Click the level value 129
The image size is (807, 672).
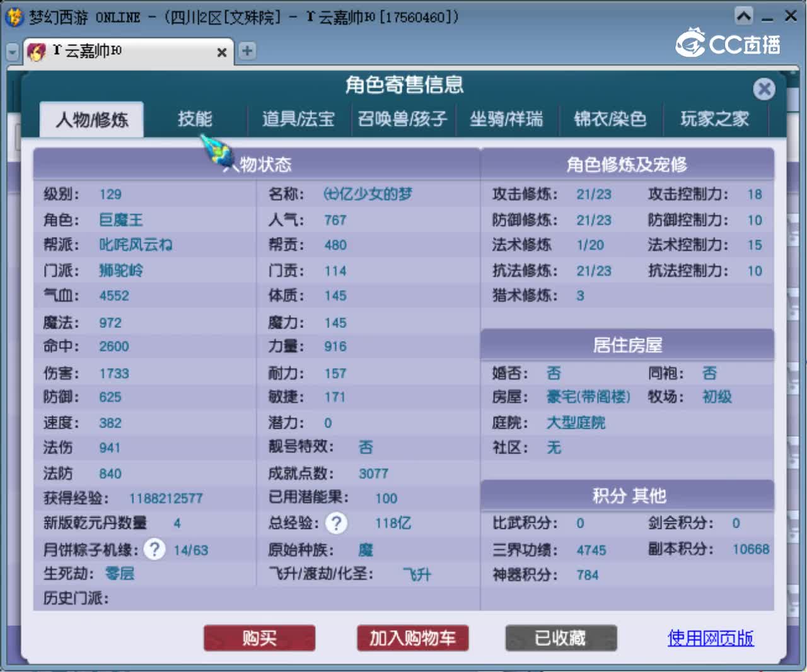click(110, 194)
